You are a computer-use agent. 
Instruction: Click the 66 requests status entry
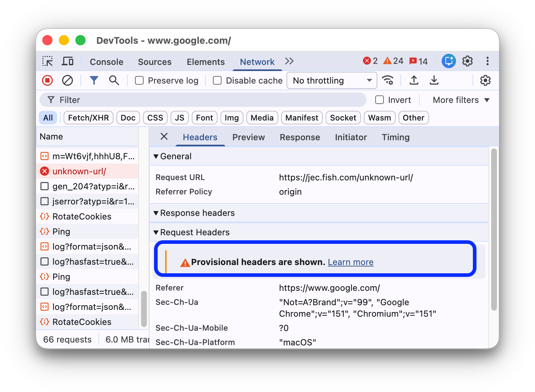click(x=68, y=339)
